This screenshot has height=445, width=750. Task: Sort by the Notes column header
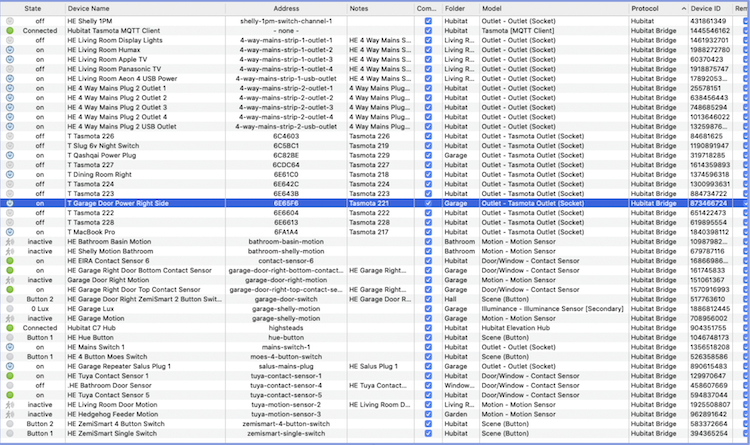(381, 9)
